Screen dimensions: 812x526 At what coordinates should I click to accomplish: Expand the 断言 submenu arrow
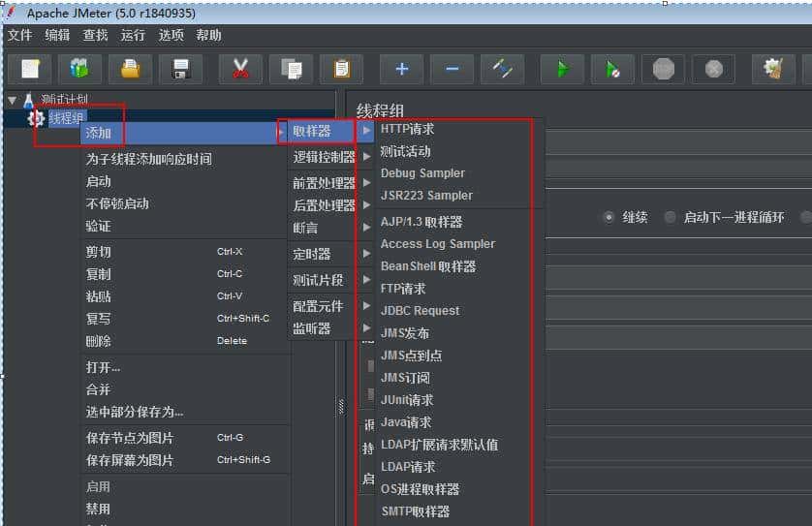[x=366, y=227]
